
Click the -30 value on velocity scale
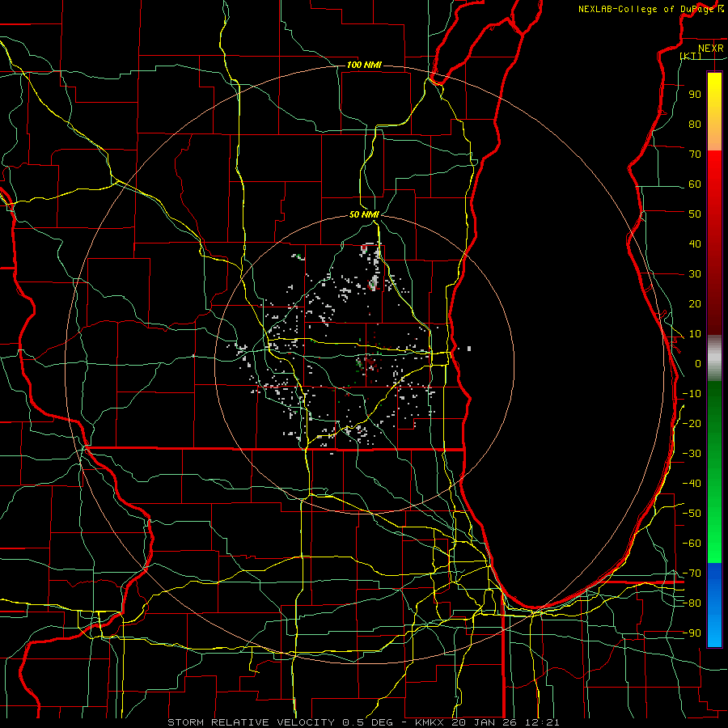(x=692, y=454)
